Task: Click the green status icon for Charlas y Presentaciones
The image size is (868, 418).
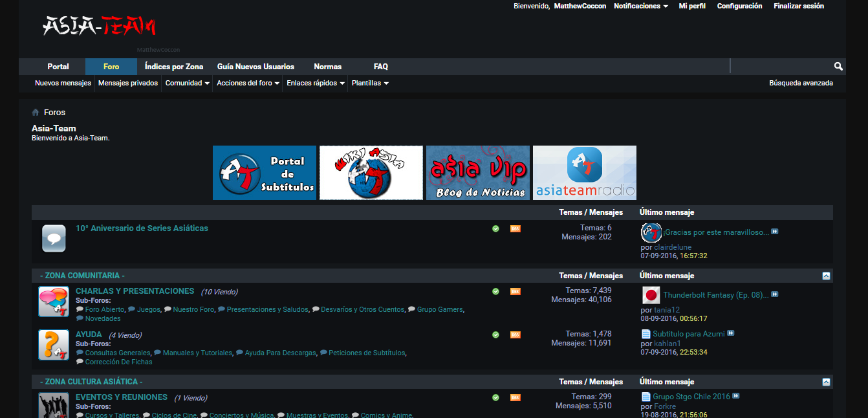Action: 495,291
